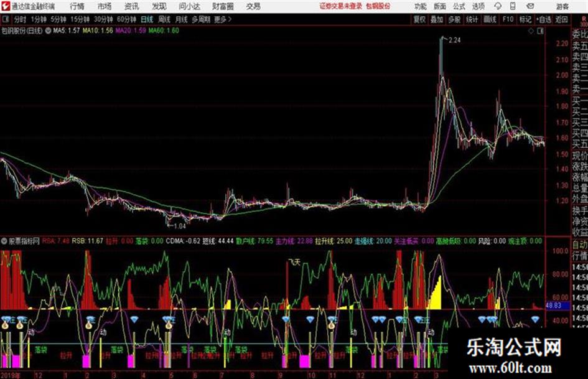
Task: Switch to the 60分钟 period tab
Action: 126,19
